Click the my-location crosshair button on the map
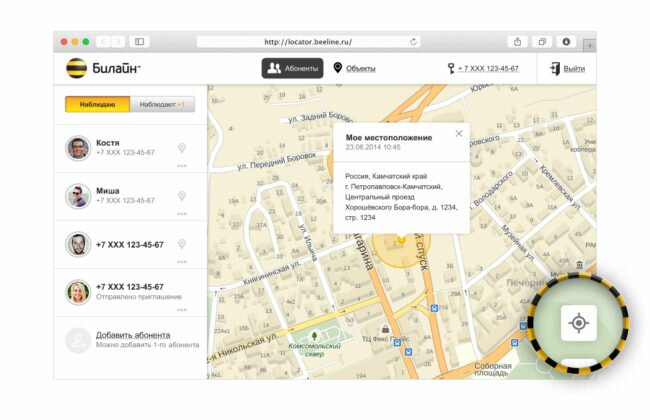 point(579,323)
